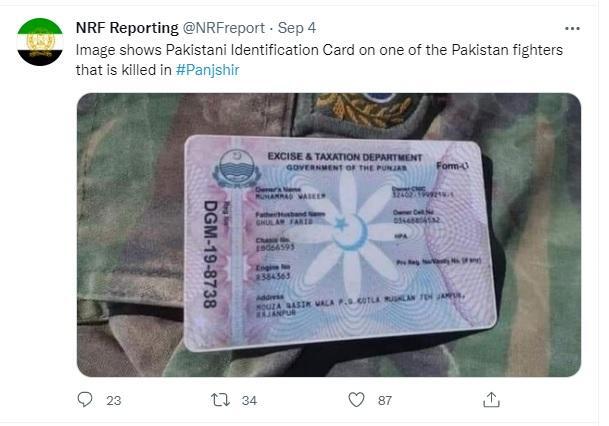Open the attached ID card photo
The image size is (609, 426).
[329, 235]
